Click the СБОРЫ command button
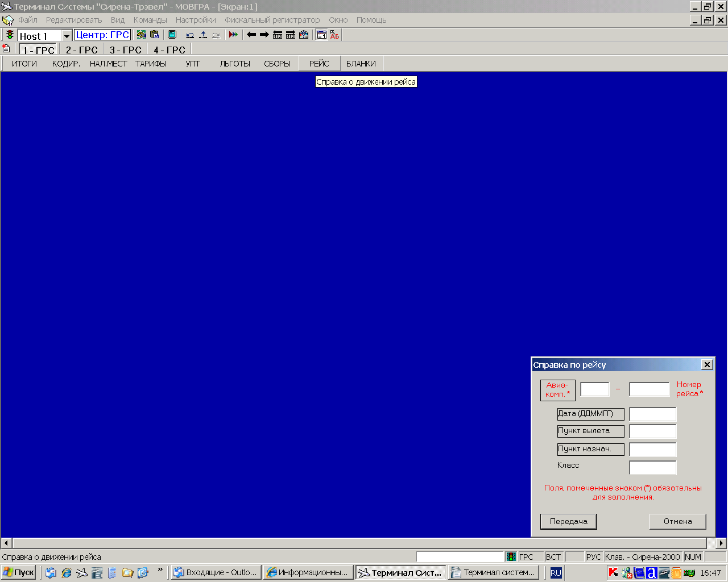The image size is (728, 582). (278, 64)
